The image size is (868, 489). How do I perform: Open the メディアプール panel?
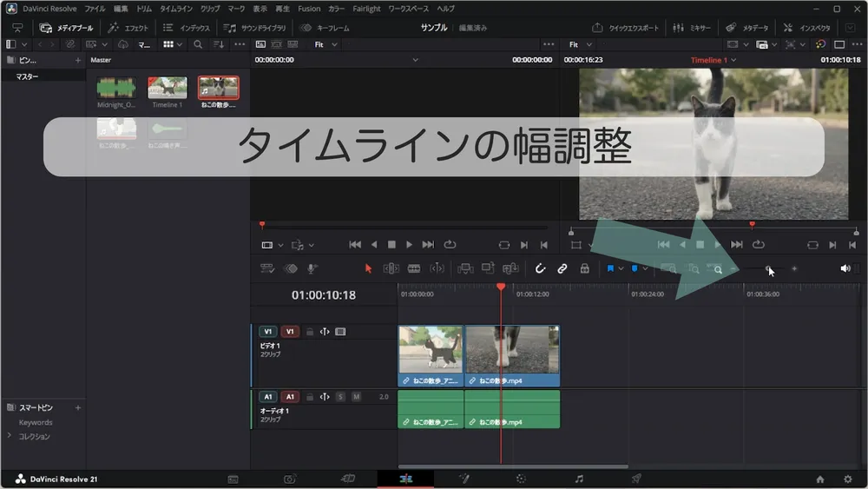click(67, 28)
